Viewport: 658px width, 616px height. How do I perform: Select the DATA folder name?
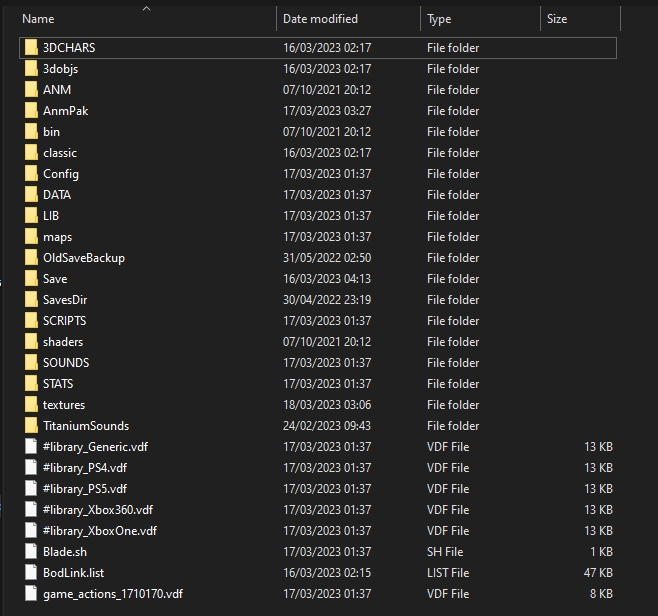tap(57, 195)
